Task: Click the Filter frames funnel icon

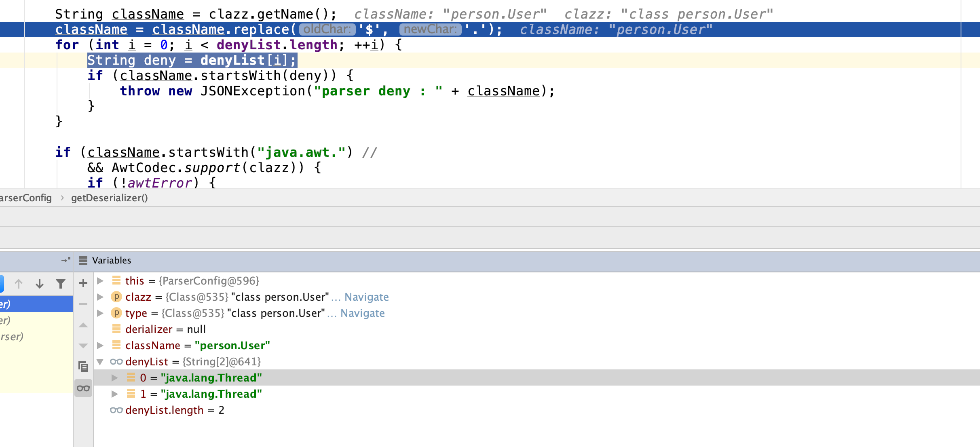Action: [x=61, y=284]
